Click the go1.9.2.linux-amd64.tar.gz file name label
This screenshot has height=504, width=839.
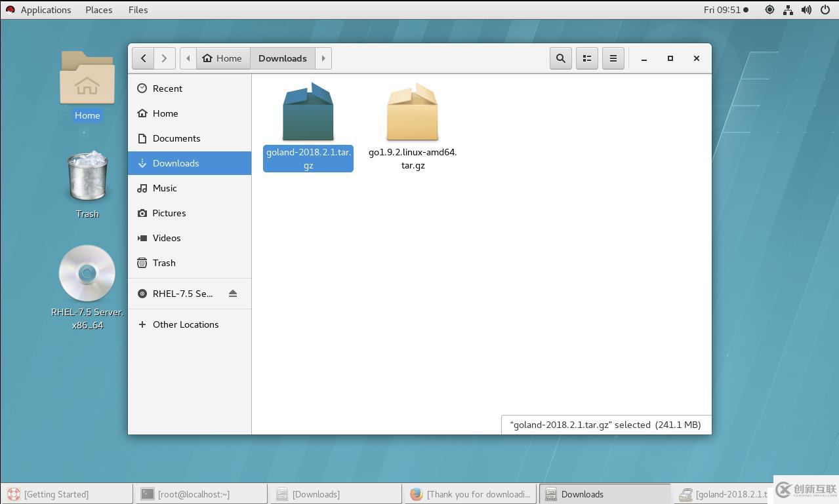tap(413, 159)
